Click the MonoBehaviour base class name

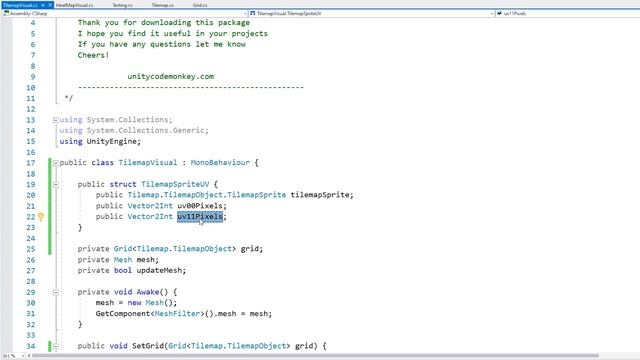pos(220,162)
